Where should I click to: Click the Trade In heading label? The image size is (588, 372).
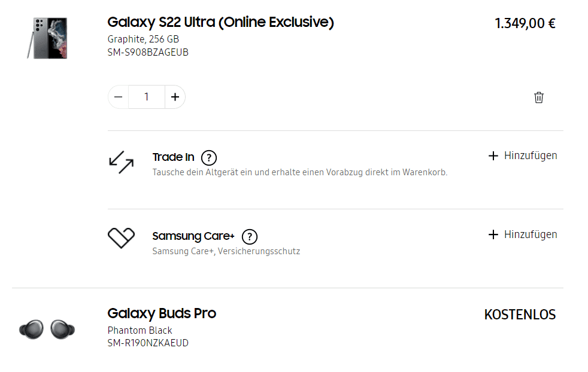coord(173,157)
